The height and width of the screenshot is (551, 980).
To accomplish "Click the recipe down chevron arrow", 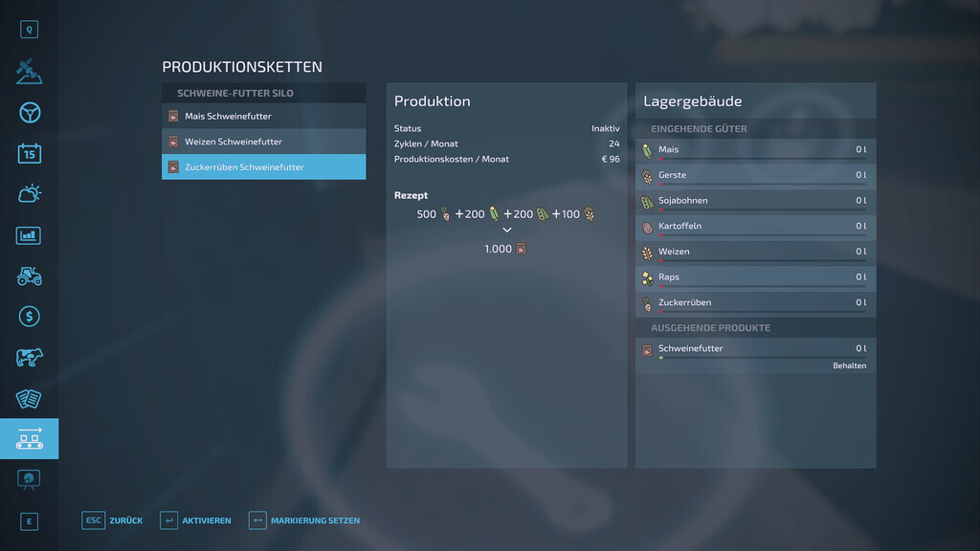I will (x=507, y=230).
